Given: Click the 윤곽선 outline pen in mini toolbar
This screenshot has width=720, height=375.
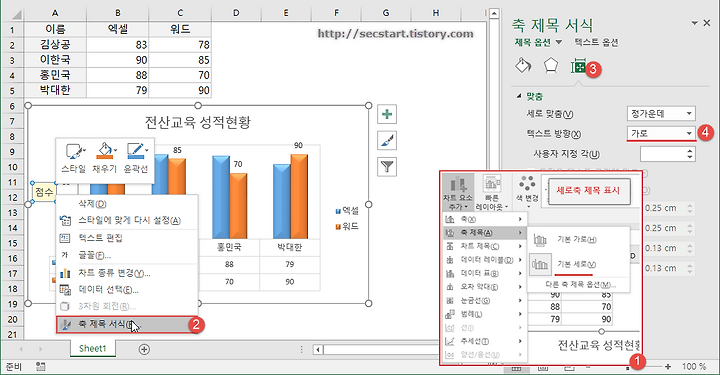Looking at the screenshot, I should tap(136, 158).
